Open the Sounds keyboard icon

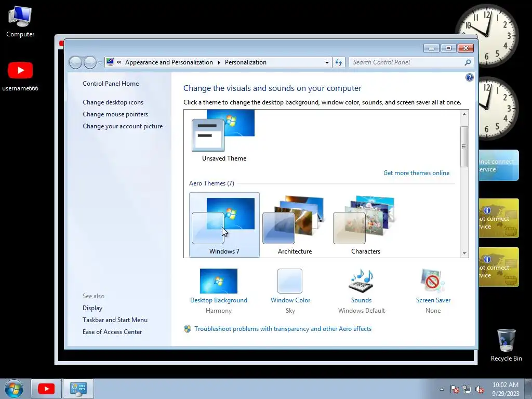pos(361,281)
